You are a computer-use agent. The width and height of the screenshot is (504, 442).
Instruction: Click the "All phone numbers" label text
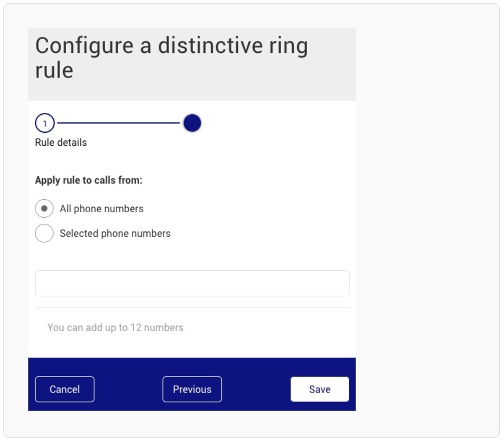(101, 209)
